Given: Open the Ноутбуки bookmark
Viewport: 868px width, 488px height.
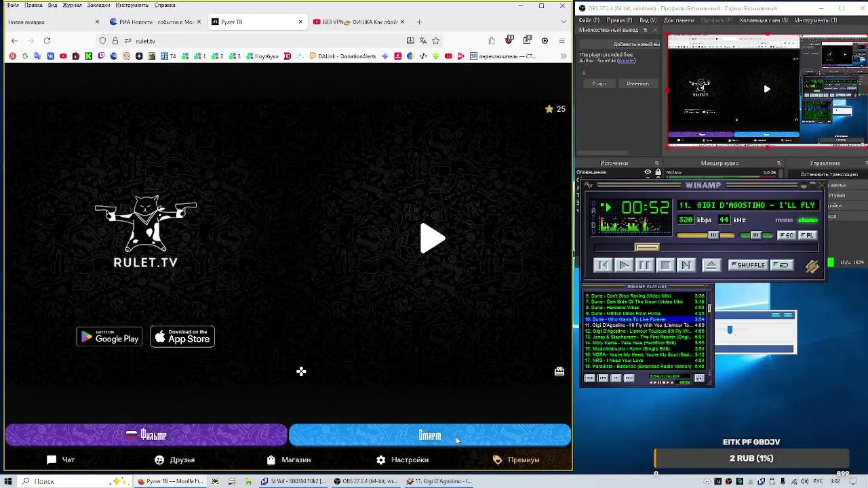Looking at the screenshot, I should 262,56.
